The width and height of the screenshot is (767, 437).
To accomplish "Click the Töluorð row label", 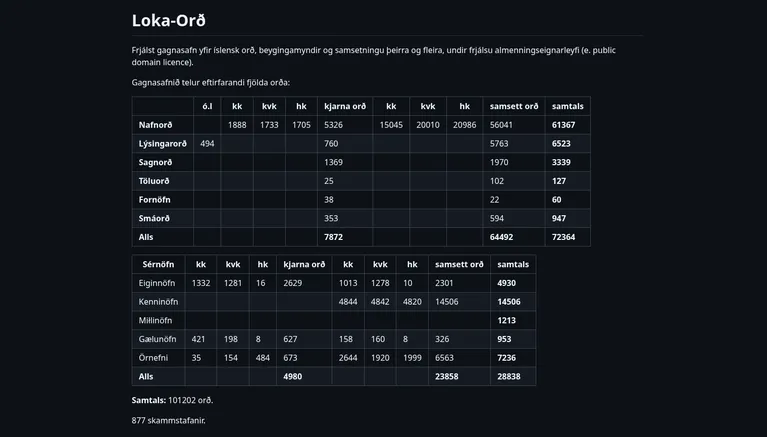I will tap(154, 181).
